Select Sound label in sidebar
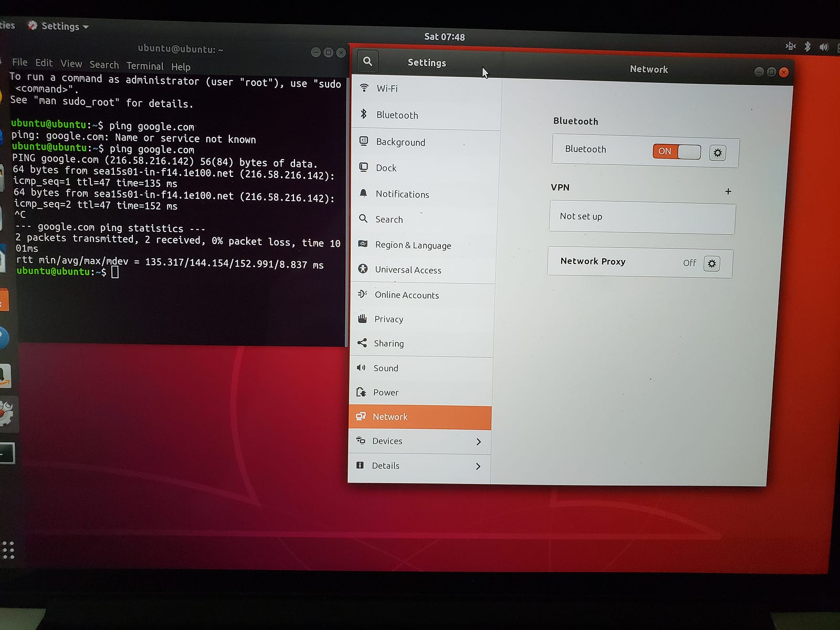The height and width of the screenshot is (630, 840). point(386,368)
